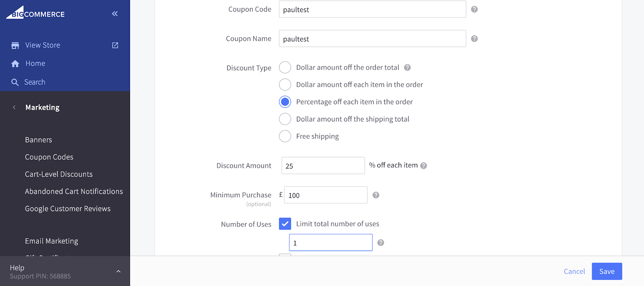Go back from Marketing menu arrow
Screen dimensions: 644x286
click(14, 107)
